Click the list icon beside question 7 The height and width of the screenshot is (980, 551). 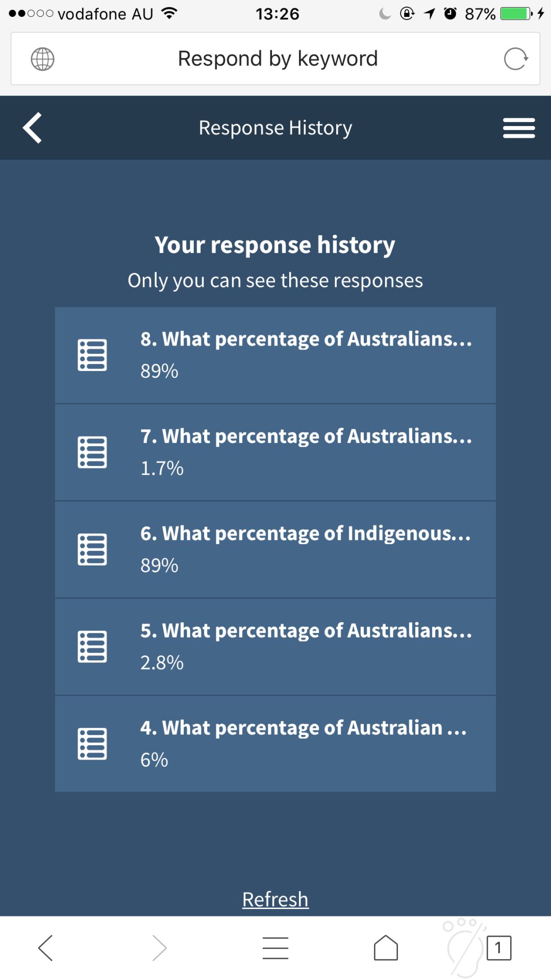tap(92, 452)
